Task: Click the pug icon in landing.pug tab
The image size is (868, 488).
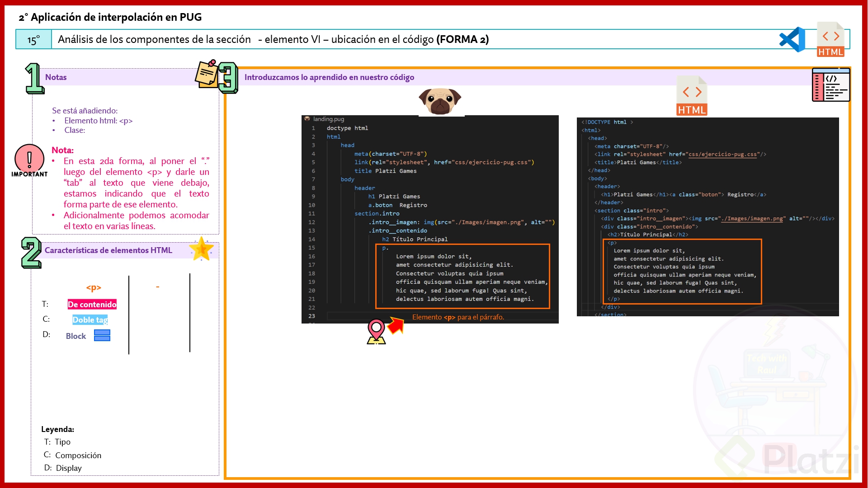Action: 307,119
